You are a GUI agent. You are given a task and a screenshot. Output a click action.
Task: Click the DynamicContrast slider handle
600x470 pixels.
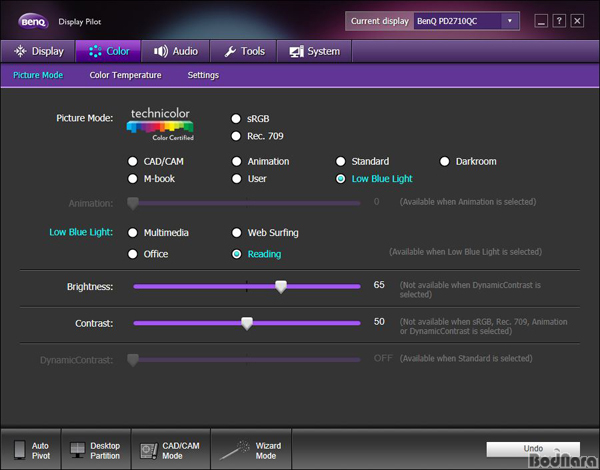[x=133, y=360]
